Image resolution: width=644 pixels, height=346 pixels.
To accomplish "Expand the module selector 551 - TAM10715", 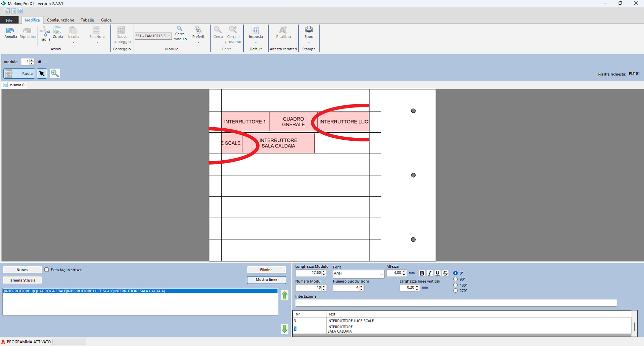I will [169, 36].
